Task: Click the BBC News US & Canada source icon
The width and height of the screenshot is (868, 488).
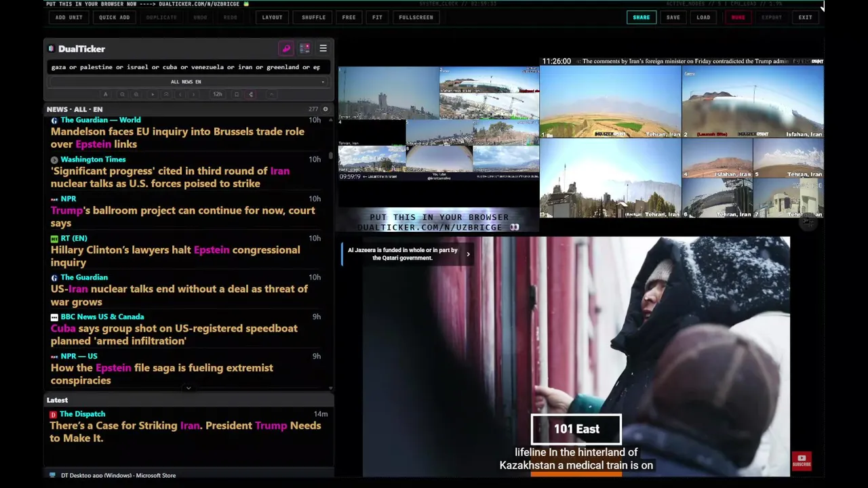Action: [x=54, y=317]
